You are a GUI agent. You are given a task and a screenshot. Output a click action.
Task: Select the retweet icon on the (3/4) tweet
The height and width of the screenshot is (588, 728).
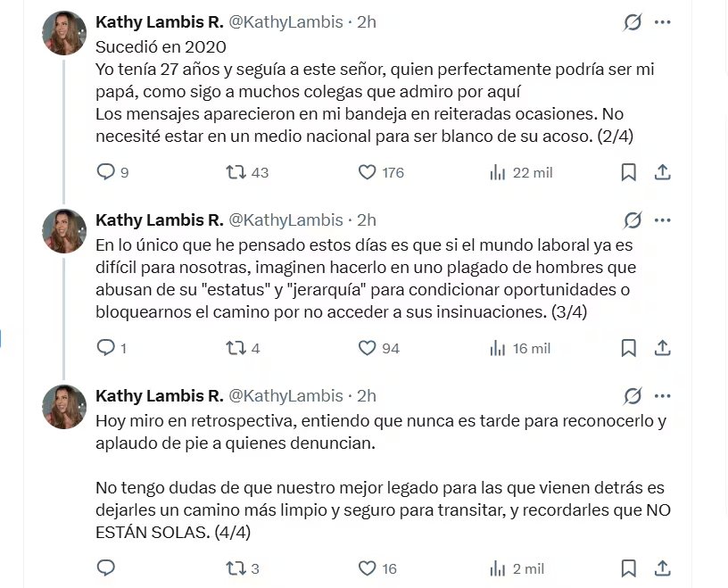tap(236, 348)
